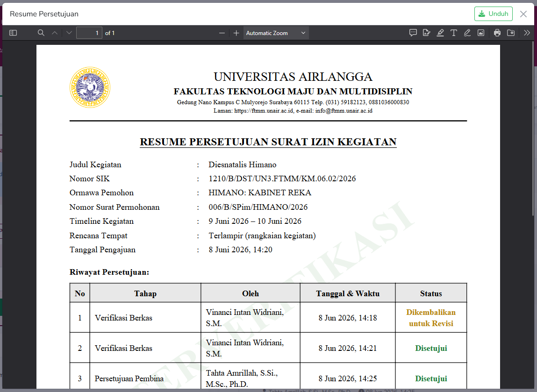Click 'Riwayat Persetujuan:' heading
Image resolution: width=537 pixels, height=392 pixels.
click(109, 272)
